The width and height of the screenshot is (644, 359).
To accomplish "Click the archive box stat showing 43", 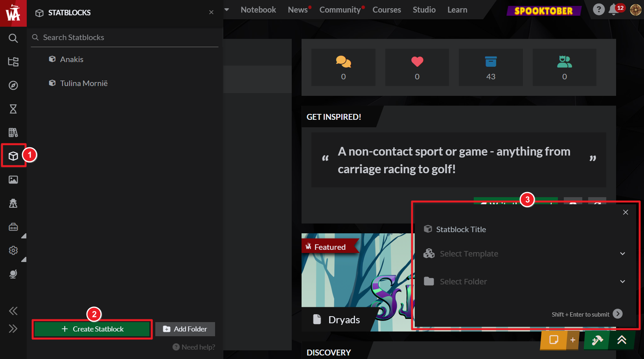I will pos(491,67).
